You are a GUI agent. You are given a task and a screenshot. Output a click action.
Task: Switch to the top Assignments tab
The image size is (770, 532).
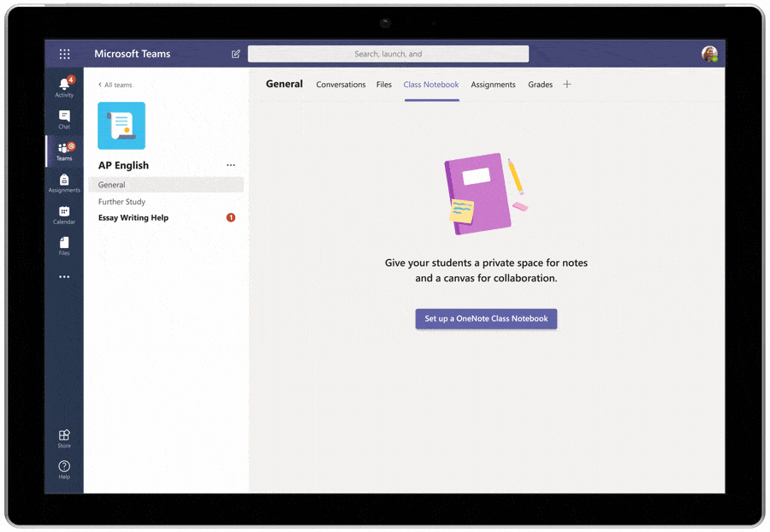point(493,85)
